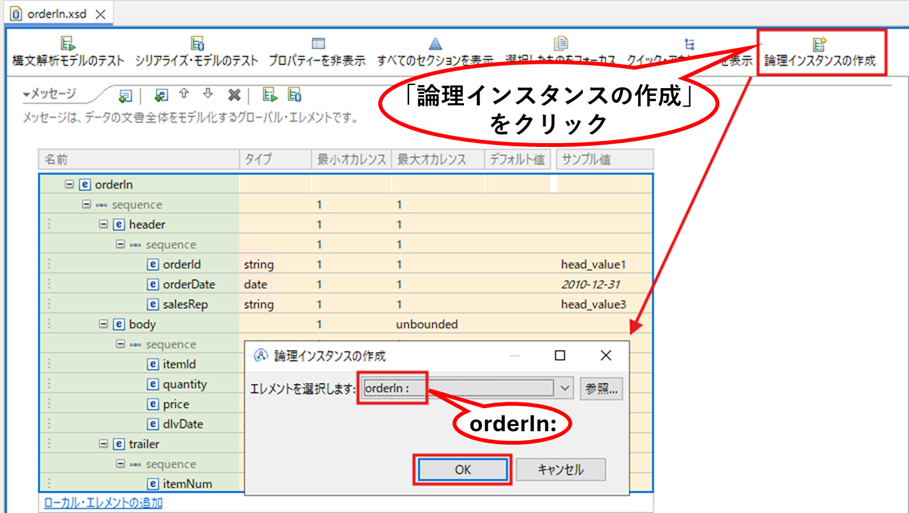Image resolution: width=909 pixels, height=513 pixels.
Task: Collapse the sequence under header
Action: tap(120, 244)
